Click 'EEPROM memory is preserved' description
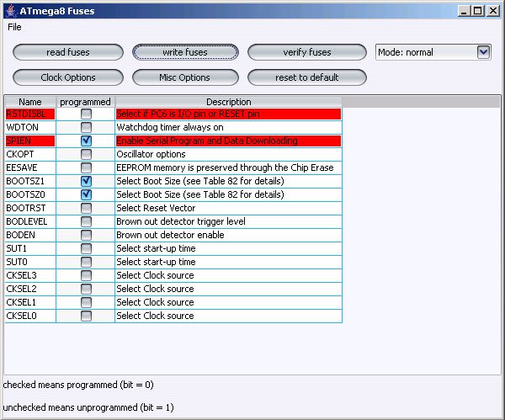Viewport: 505px width, 420px height. tap(228, 167)
